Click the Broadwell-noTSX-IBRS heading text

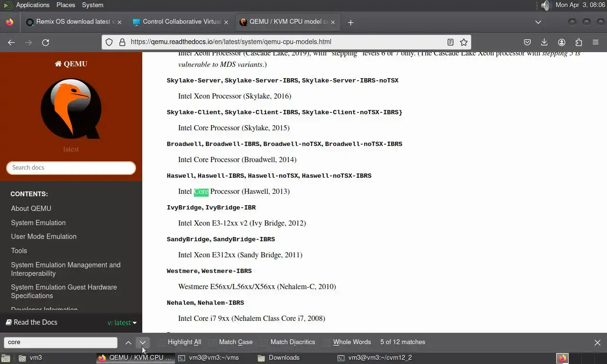(x=363, y=144)
